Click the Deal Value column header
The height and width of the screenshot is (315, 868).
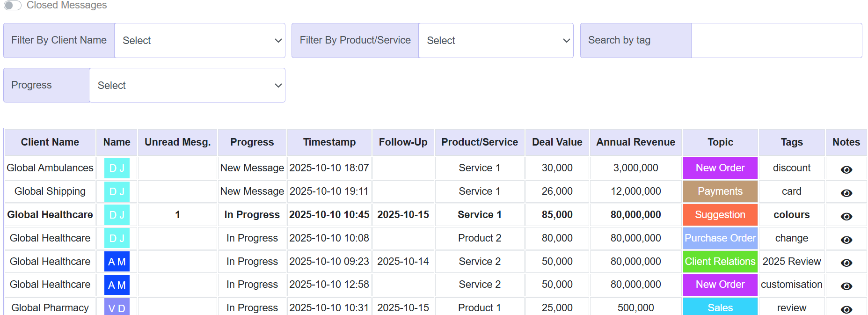(557, 142)
